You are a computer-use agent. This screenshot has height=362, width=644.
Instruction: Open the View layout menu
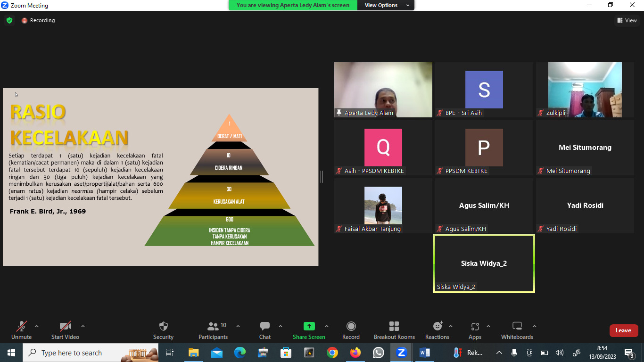click(627, 20)
